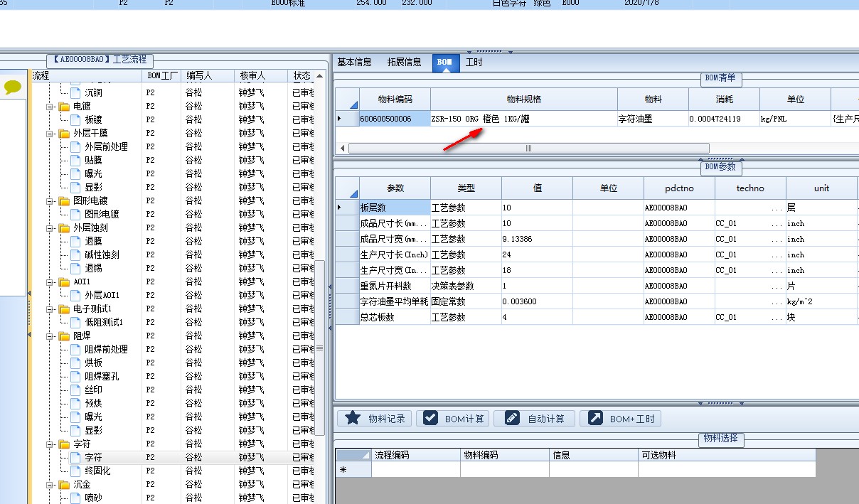Click the 外层干膜 folder icon

pos(65,133)
